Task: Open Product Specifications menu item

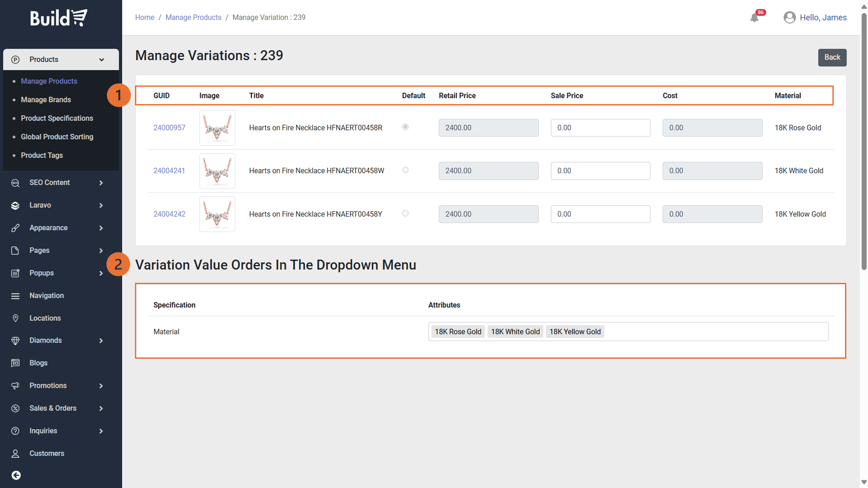Action: (57, 118)
